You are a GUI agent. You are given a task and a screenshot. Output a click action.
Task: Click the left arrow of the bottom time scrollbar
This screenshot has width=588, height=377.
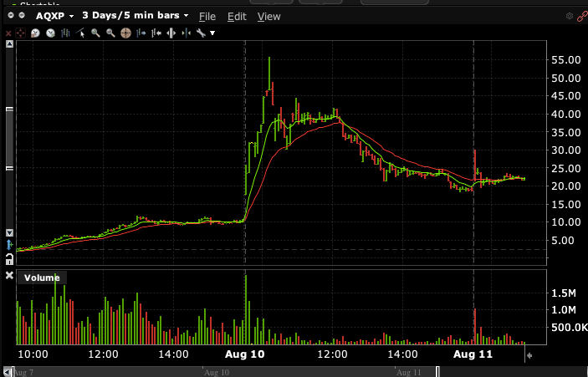(x=7, y=372)
